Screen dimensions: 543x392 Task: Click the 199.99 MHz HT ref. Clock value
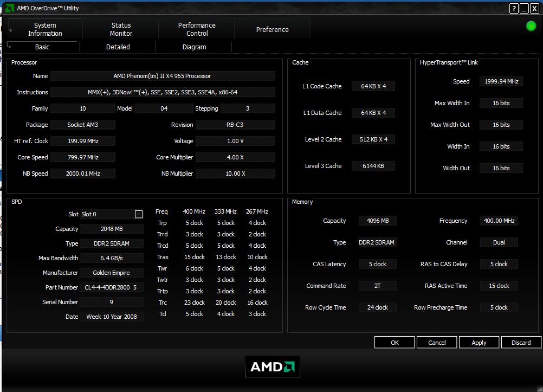point(83,141)
